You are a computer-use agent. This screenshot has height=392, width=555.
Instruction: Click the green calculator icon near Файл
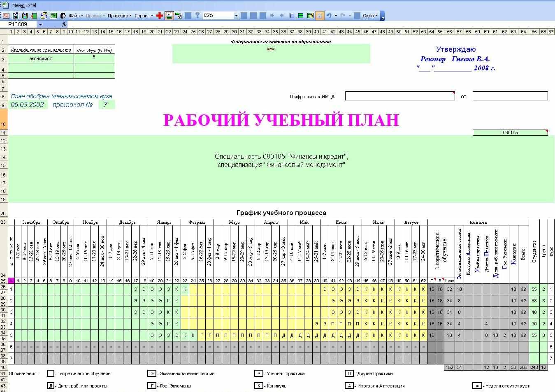click(x=53, y=16)
